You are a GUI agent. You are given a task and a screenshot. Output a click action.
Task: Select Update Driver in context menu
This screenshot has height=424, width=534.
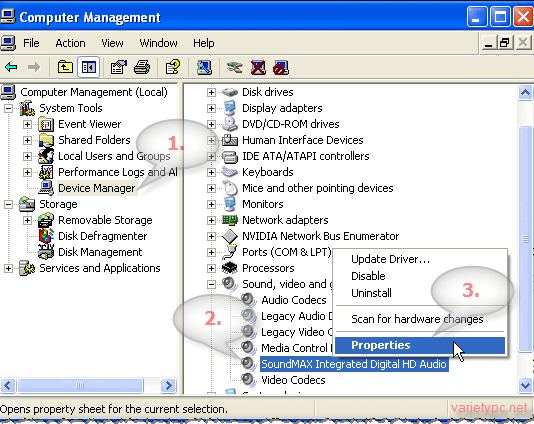coord(391,259)
